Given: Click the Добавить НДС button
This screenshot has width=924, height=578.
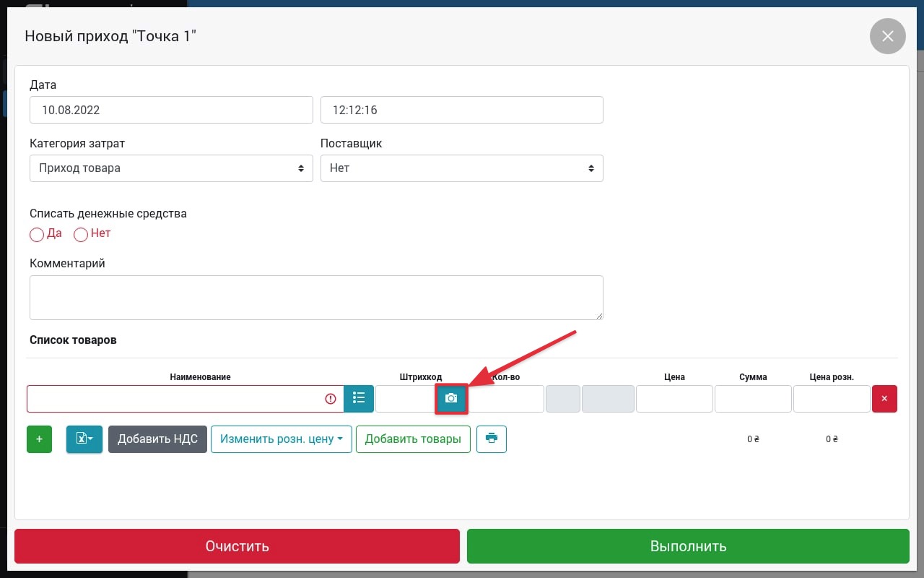Looking at the screenshot, I should pos(157,439).
